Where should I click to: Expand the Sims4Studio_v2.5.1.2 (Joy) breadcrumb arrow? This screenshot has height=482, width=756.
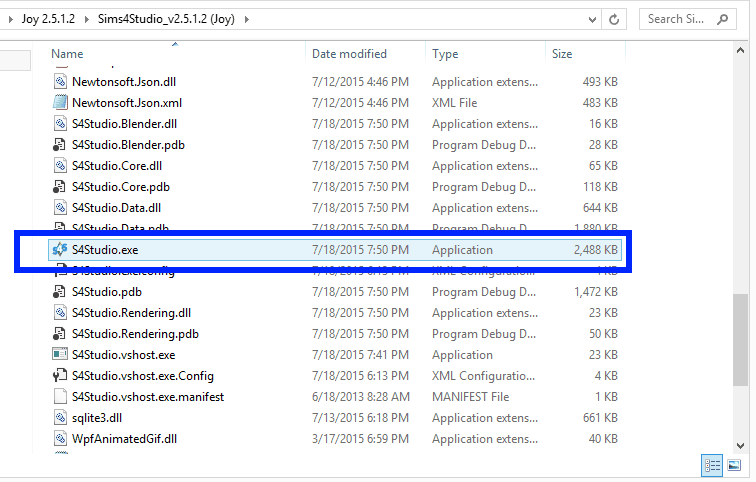click(x=246, y=19)
